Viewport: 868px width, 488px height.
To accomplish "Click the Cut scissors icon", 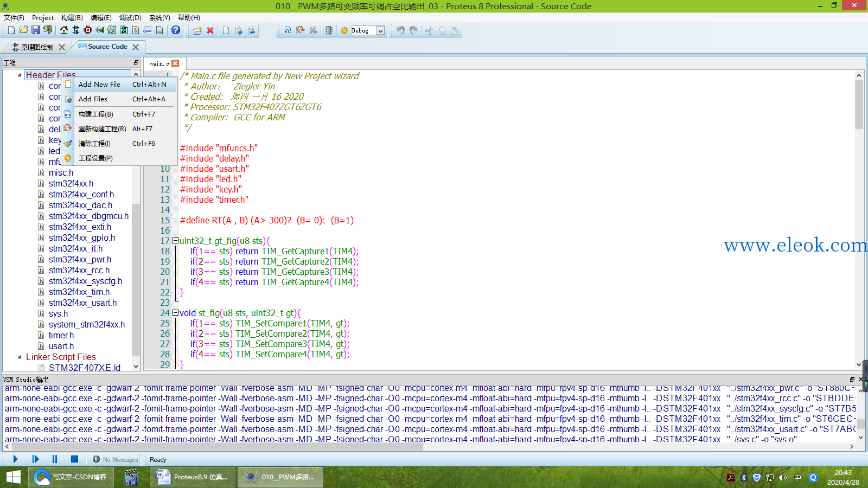I will (429, 30).
